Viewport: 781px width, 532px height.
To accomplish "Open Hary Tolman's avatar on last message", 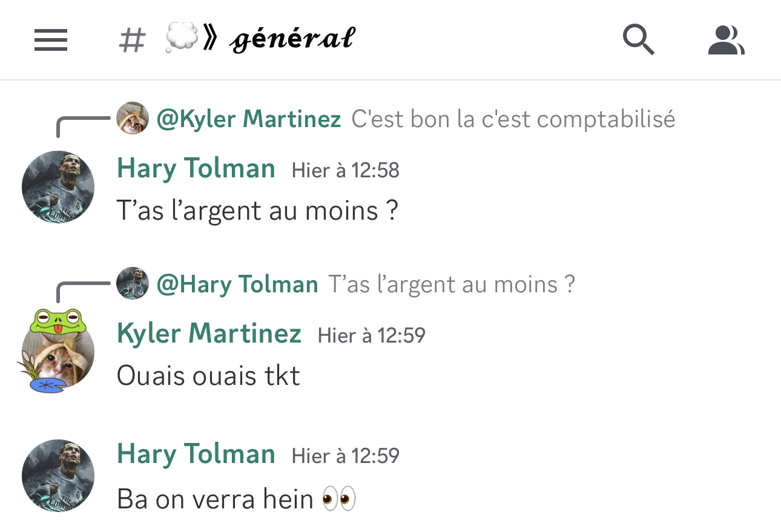I will coord(58,476).
